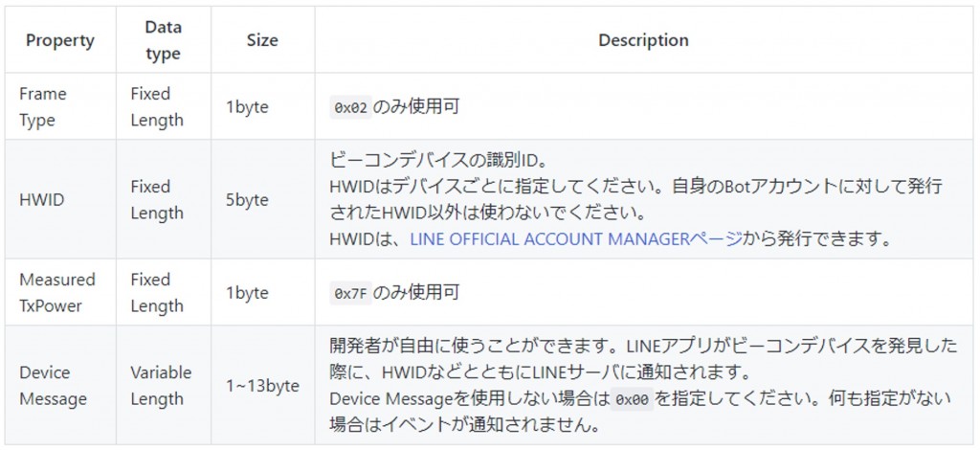The image size is (980, 450).
Task: Click the 0x00 code value
Action: click(632, 399)
